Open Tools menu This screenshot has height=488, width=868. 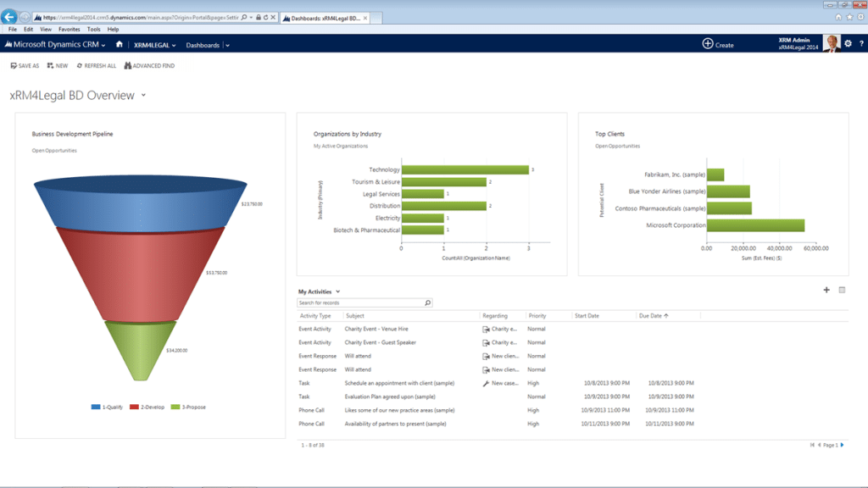click(93, 30)
